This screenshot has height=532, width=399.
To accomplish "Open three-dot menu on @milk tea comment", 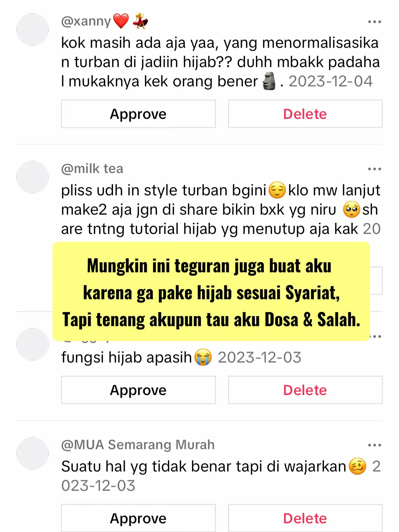I will point(374,169).
